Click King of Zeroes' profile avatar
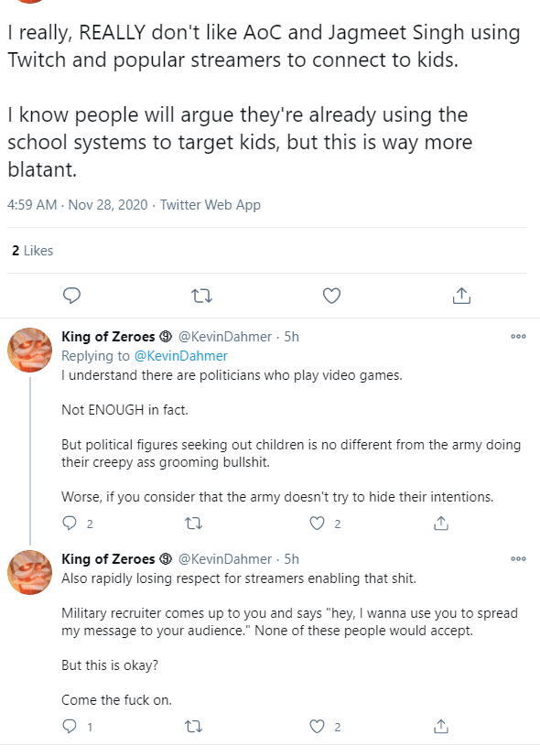 point(29,350)
